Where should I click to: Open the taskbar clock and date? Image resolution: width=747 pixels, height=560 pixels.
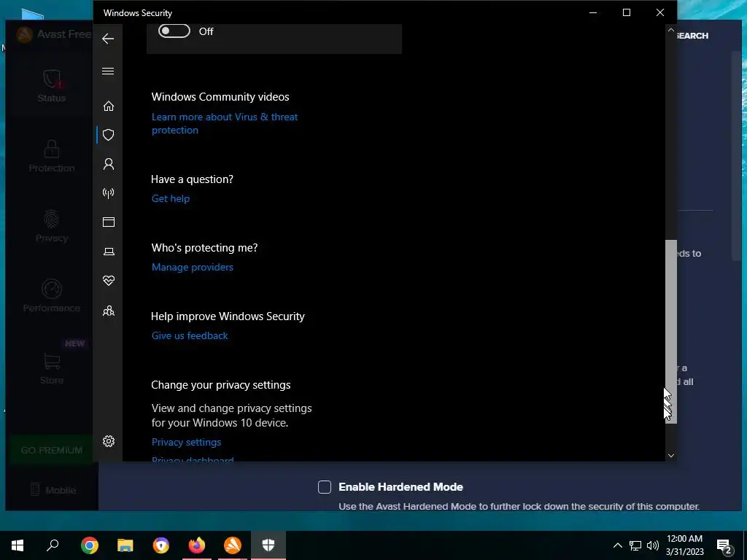684,545
